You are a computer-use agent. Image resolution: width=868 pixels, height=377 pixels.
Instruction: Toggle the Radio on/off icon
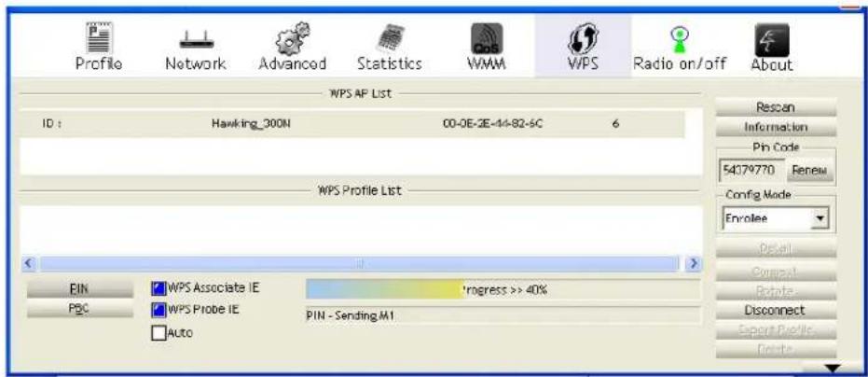[680, 47]
